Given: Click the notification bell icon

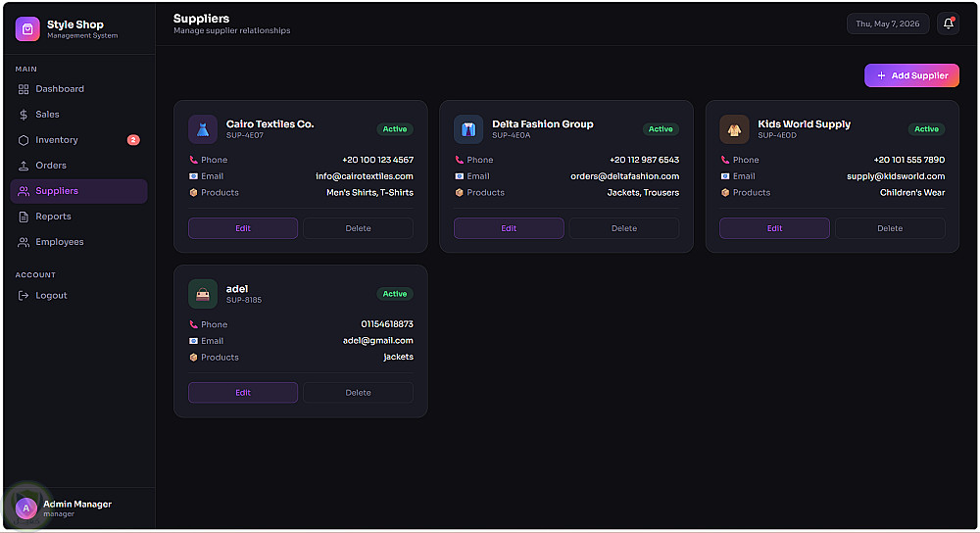Looking at the screenshot, I should tap(948, 24).
